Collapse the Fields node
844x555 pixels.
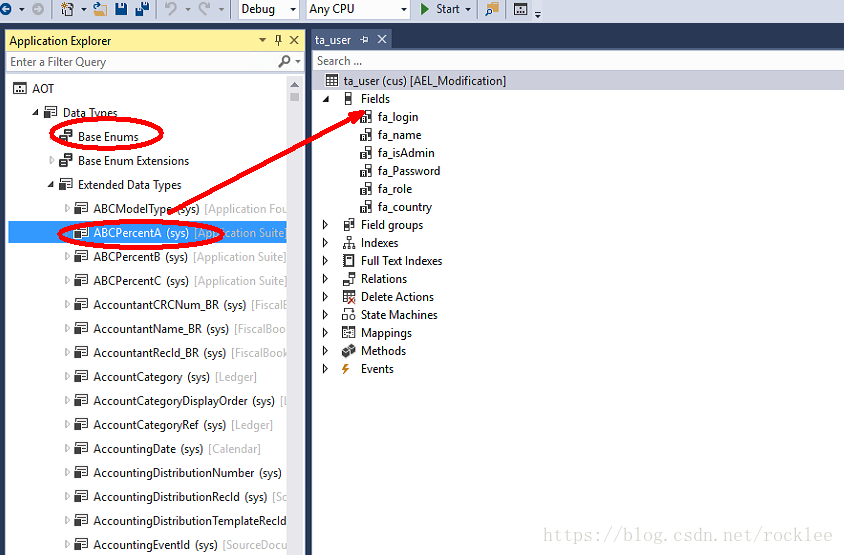[x=326, y=99]
